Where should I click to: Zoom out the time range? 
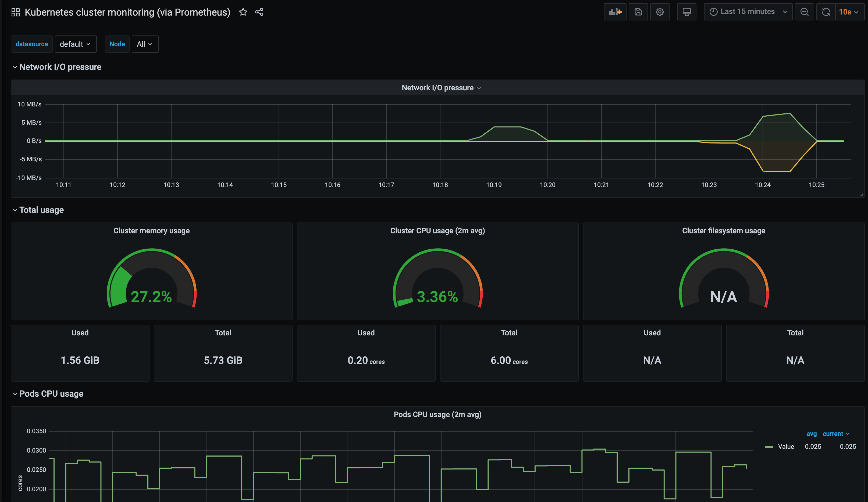[804, 12]
